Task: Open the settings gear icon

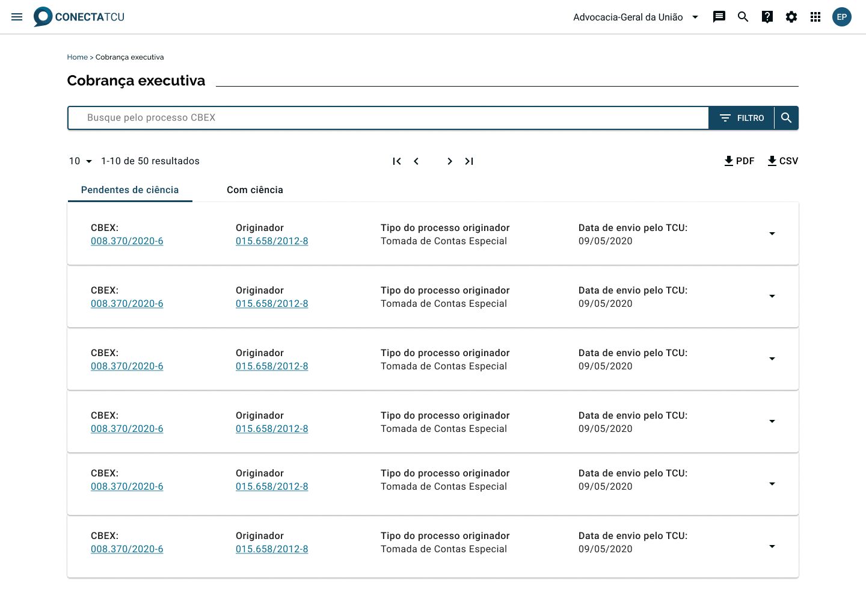Action: coord(791,17)
